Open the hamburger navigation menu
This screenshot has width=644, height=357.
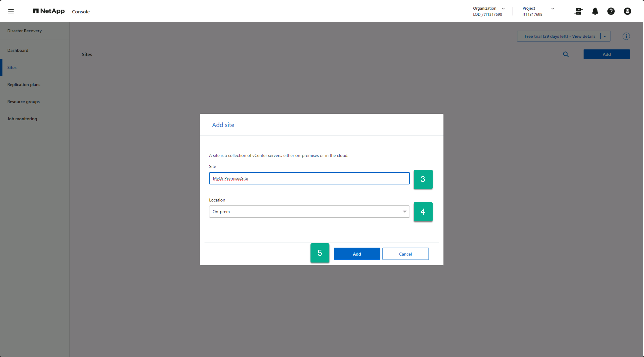pos(11,11)
